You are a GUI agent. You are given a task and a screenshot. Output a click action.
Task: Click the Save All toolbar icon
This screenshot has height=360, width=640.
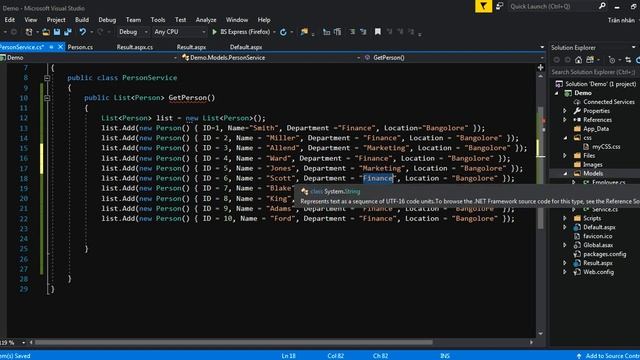(68, 32)
